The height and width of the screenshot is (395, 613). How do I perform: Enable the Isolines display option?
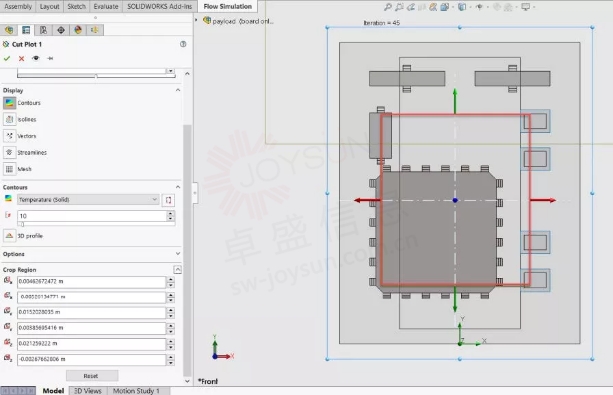pos(9,119)
